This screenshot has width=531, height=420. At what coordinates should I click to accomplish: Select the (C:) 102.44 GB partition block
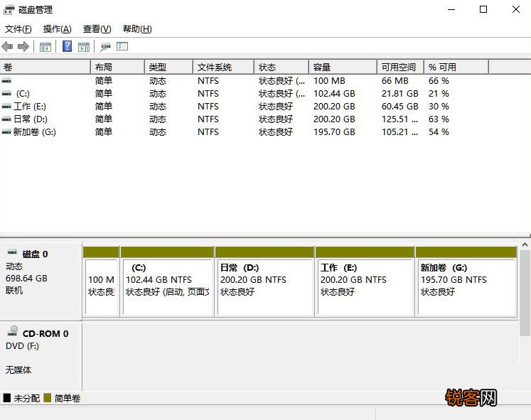click(167, 281)
